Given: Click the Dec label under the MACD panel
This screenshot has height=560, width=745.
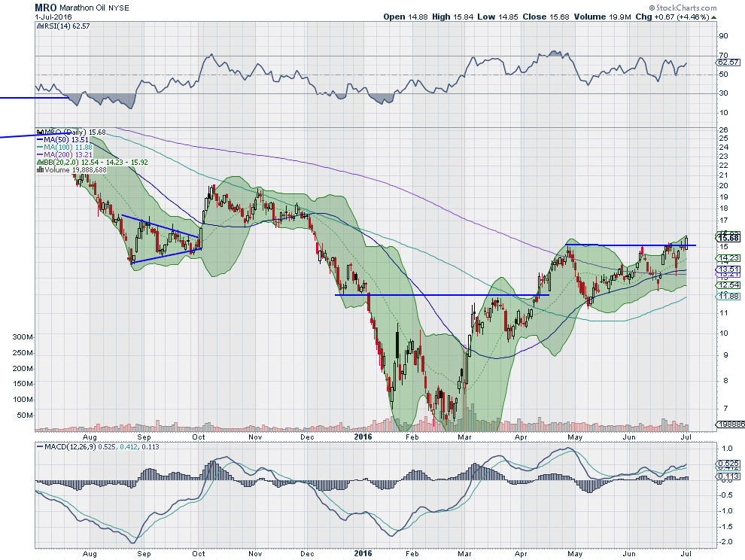Looking at the screenshot, I should click(308, 554).
